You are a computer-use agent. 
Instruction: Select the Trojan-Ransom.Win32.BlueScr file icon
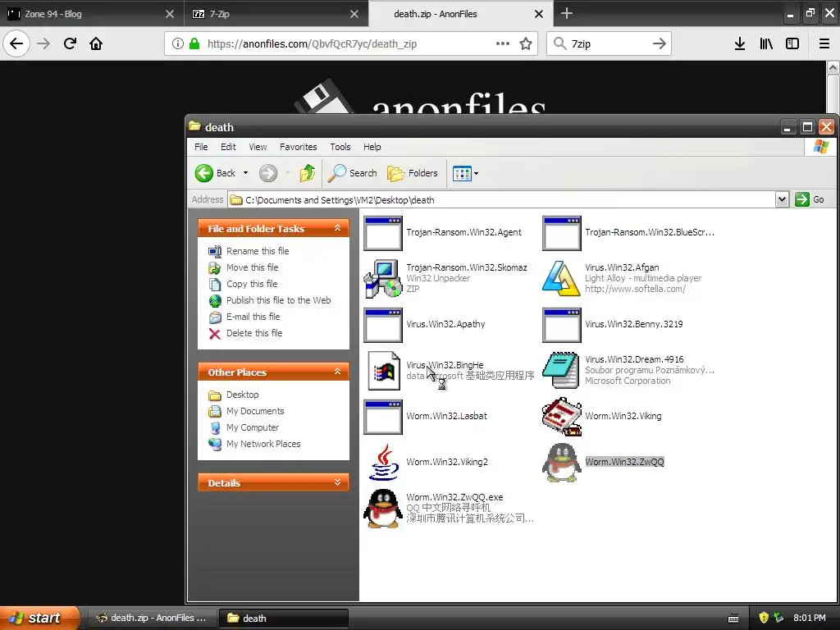coord(561,233)
